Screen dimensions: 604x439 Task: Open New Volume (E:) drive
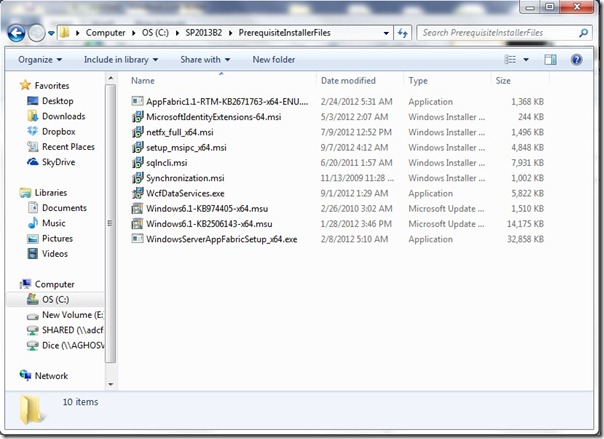pyautogui.click(x=72, y=315)
